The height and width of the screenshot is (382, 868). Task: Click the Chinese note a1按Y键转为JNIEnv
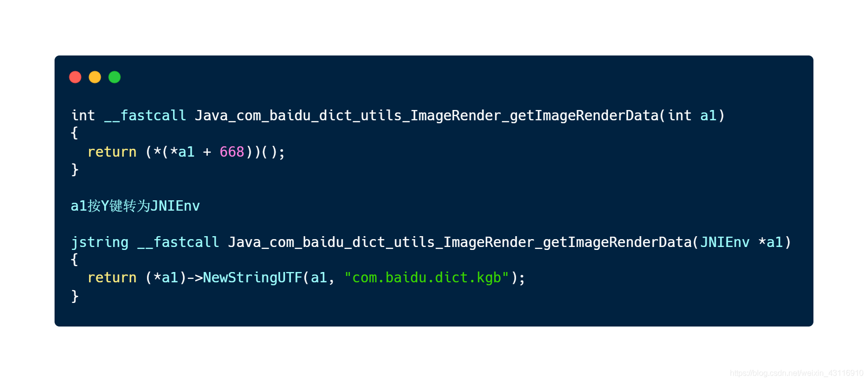(x=135, y=206)
